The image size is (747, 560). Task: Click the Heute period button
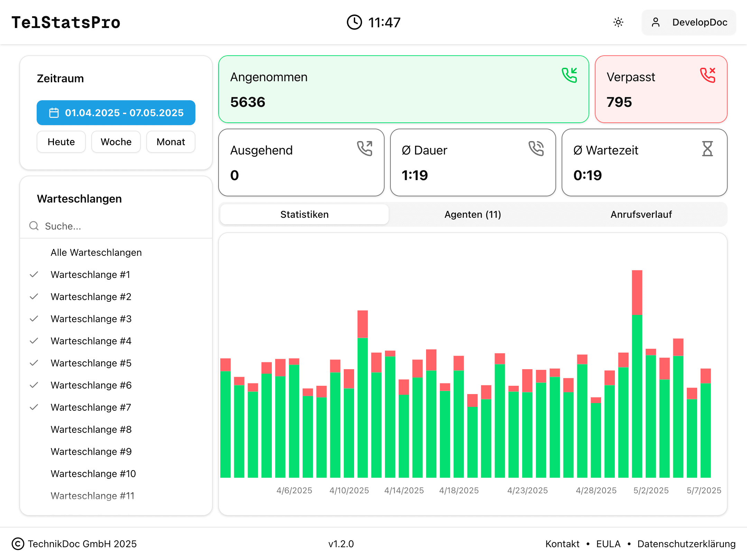pos(61,142)
